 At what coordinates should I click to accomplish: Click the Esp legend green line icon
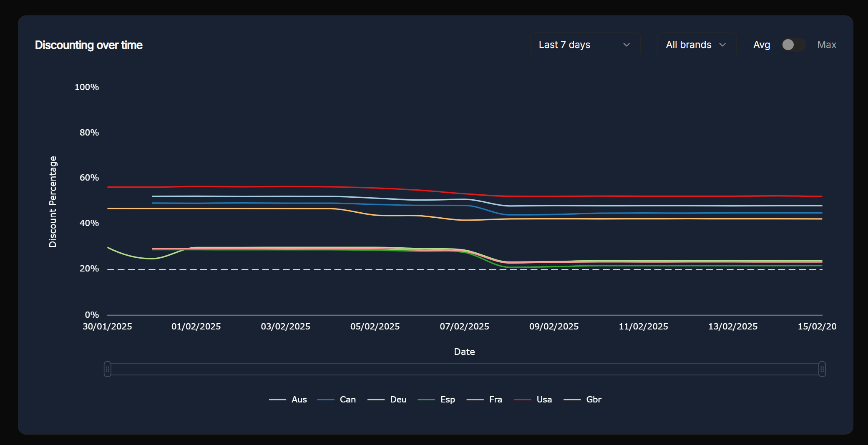[x=426, y=400]
